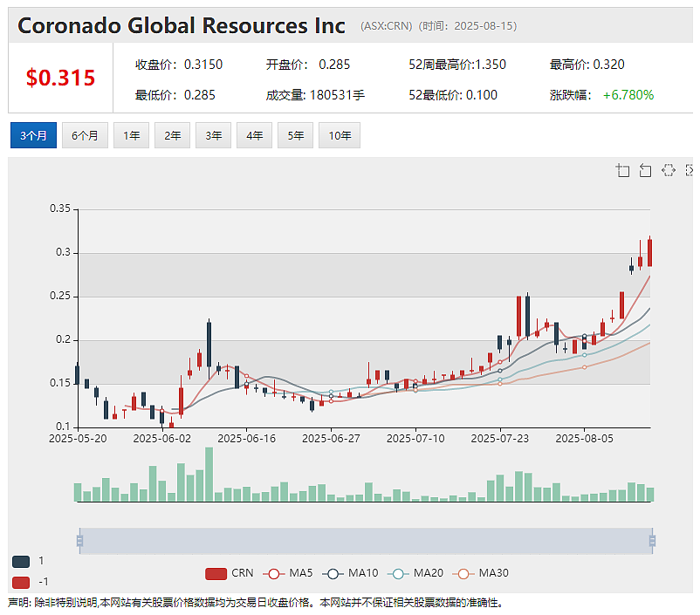Click the 0.25 y-axis label

click(60, 296)
